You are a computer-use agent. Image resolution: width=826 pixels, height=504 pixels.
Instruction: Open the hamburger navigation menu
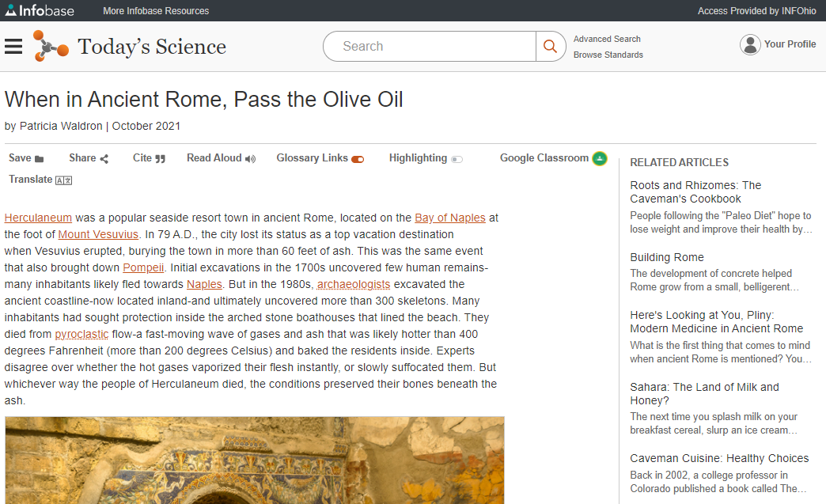(13, 47)
